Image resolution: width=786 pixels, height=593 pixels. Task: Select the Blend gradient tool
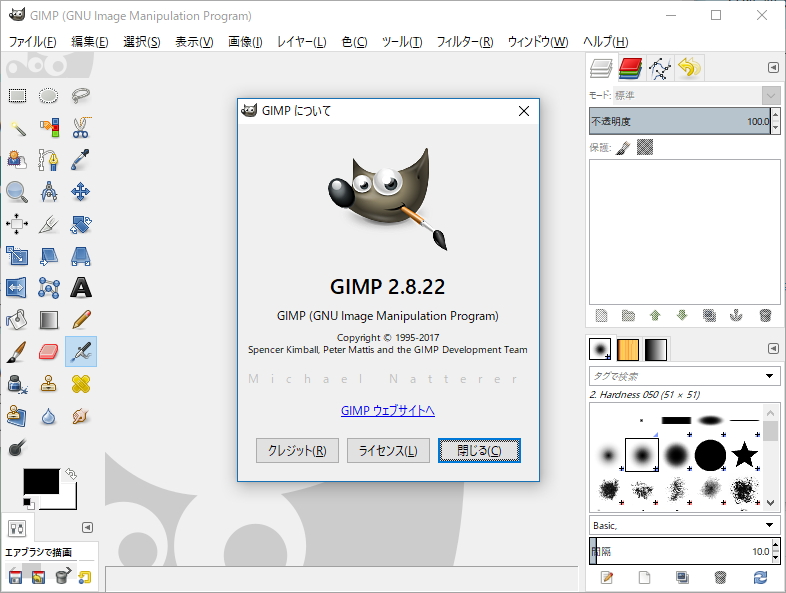(49, 320)
